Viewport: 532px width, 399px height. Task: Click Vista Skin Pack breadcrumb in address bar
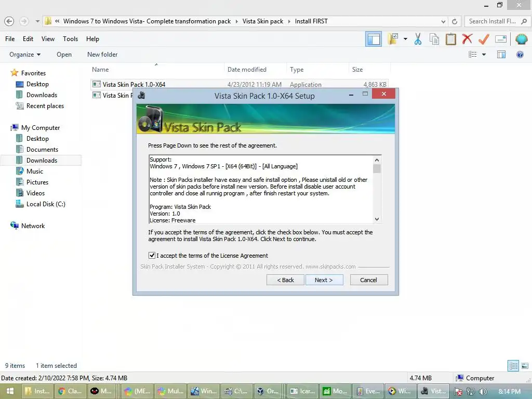262,21
